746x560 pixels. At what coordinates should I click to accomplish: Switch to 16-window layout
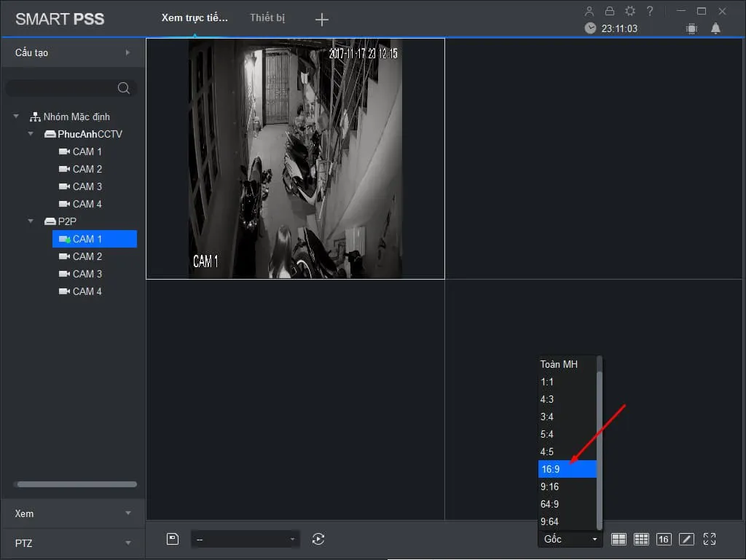[663, 539]
